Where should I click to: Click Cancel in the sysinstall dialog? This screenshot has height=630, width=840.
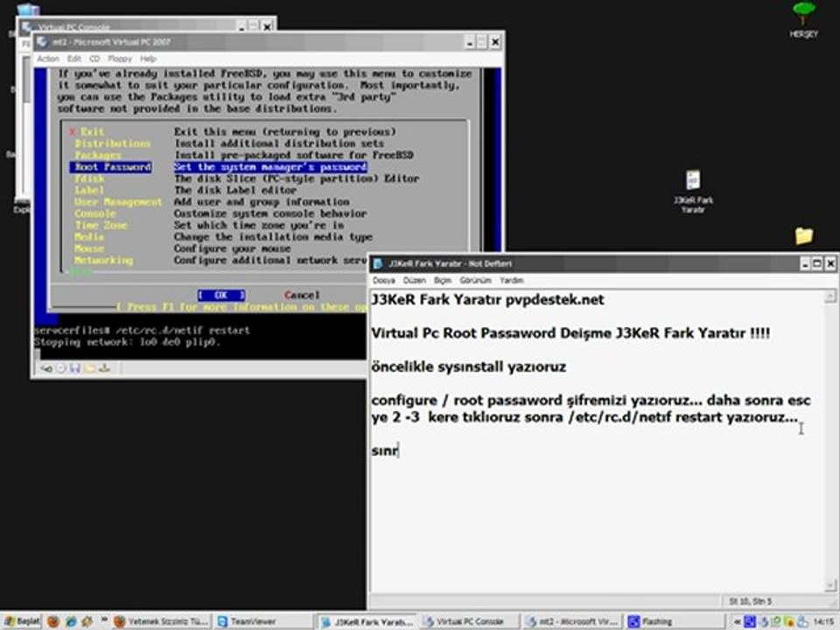click(x=302, y=295)
